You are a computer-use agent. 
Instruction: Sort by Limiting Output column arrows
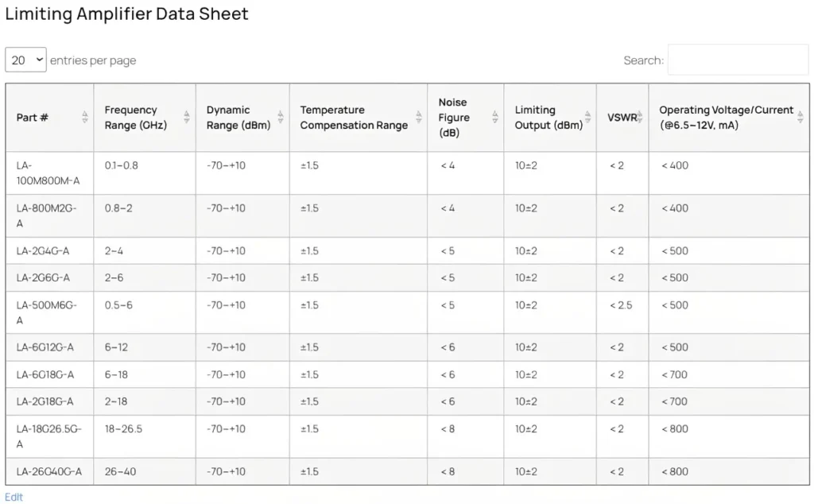pos(588,118)
